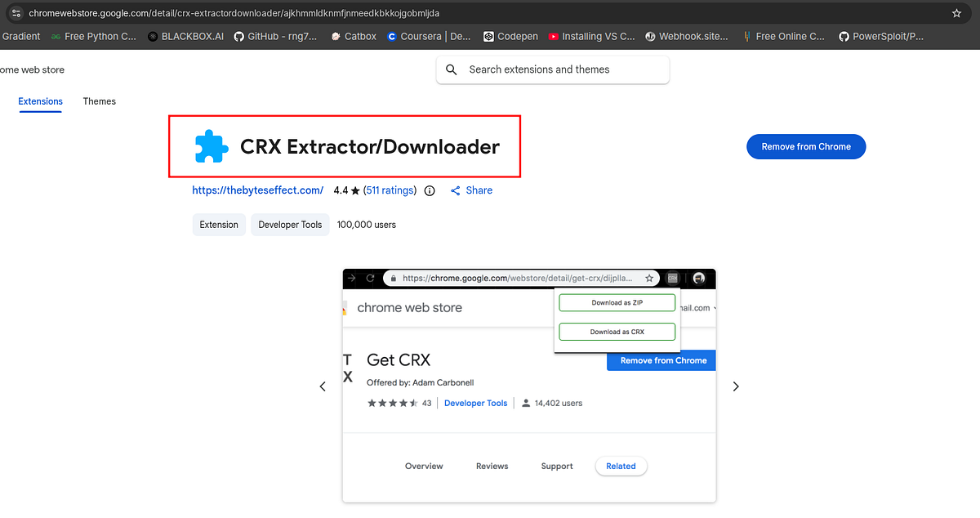
Task: Click the ratings info icon
Action: pyautogui.click(x=430, y=190)
